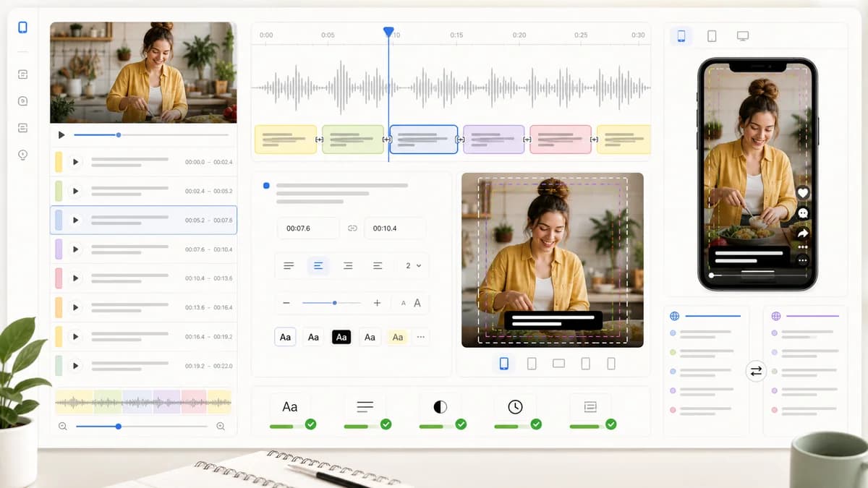
Task: Click the font size slider handle
Action: [334, 303]
